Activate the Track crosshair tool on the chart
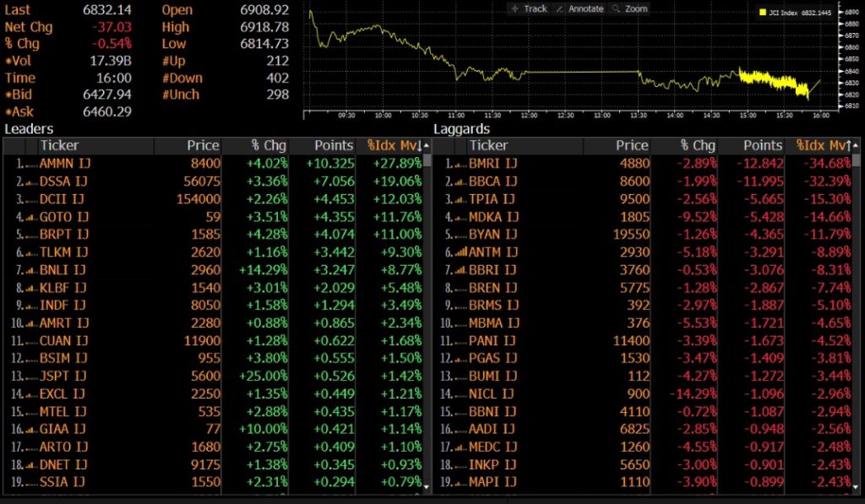Screen dimensions: 865x504 click(529, 8)
